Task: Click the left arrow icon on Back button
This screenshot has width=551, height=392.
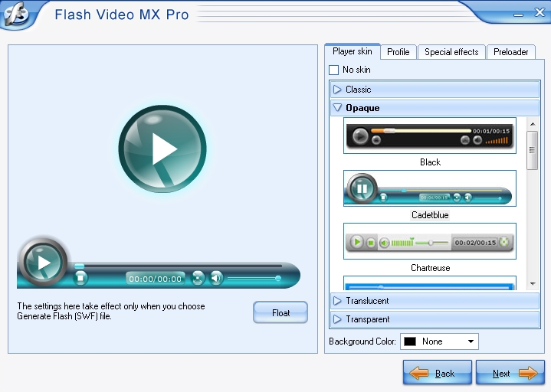Action: coord(418,374)
